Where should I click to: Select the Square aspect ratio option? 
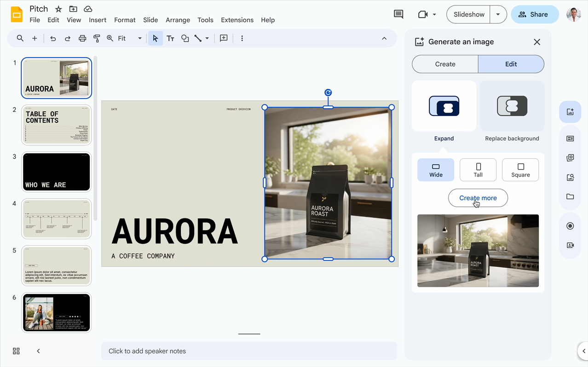point(520,170)
